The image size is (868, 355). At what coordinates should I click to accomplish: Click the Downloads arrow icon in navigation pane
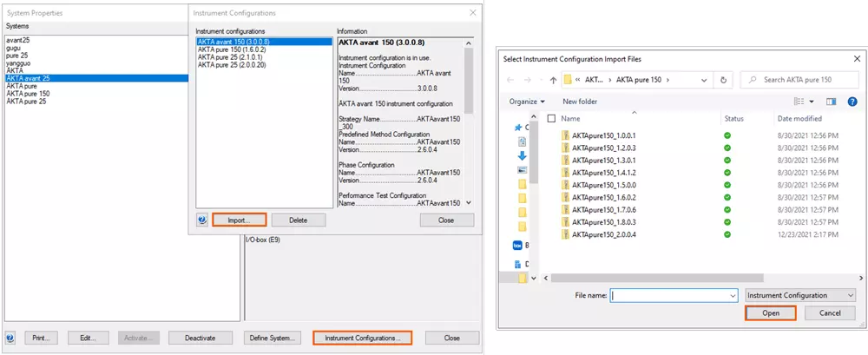(523, 156)
